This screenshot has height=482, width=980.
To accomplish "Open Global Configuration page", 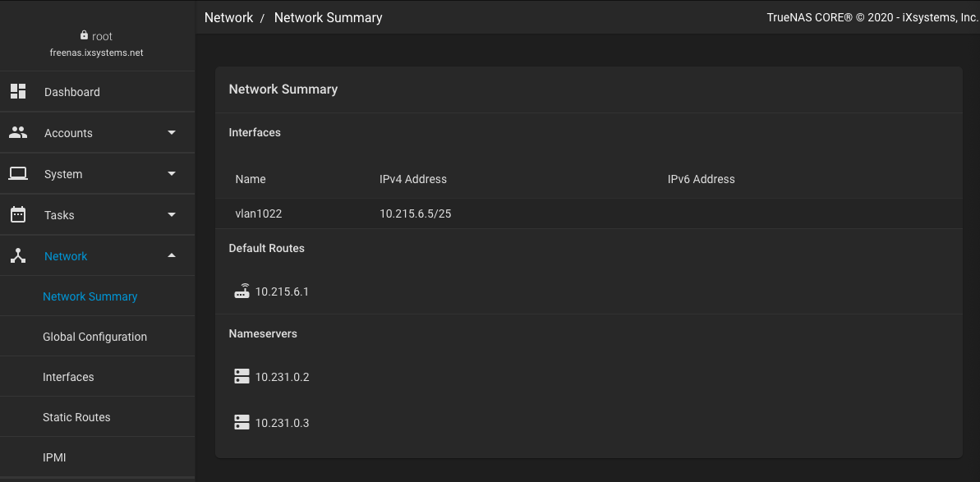I will [x=94, y=337].
